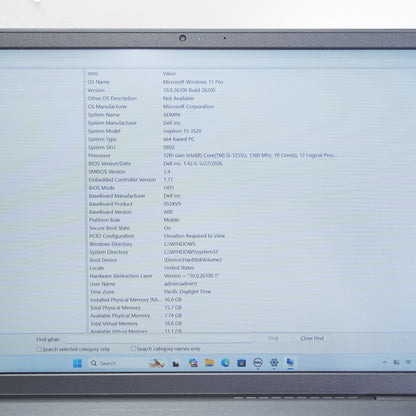The width and height of the screenshot is (416, 416).
Task: Open the Copilot app from the taskbar
Action: [x=193, y=363]
